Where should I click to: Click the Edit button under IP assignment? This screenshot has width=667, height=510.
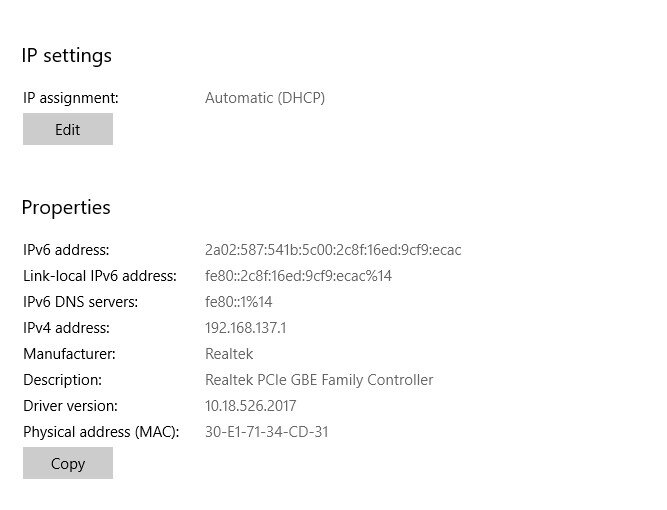point(68,129)
